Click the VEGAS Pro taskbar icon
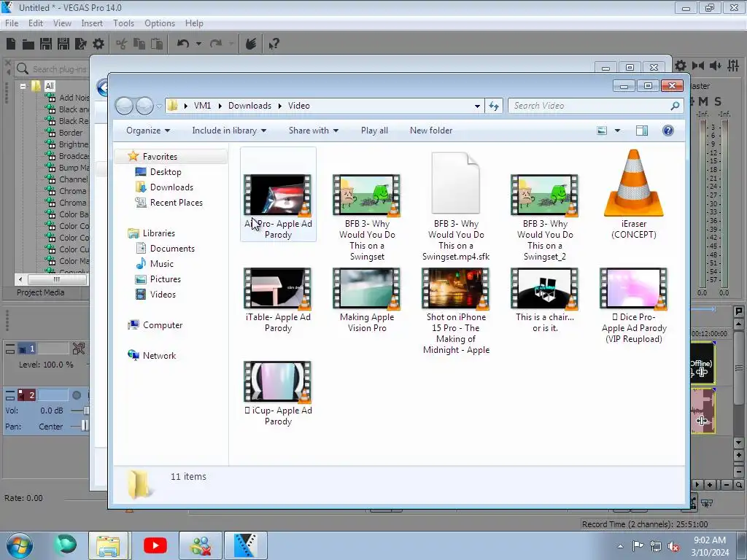 [x=246, y=545]
